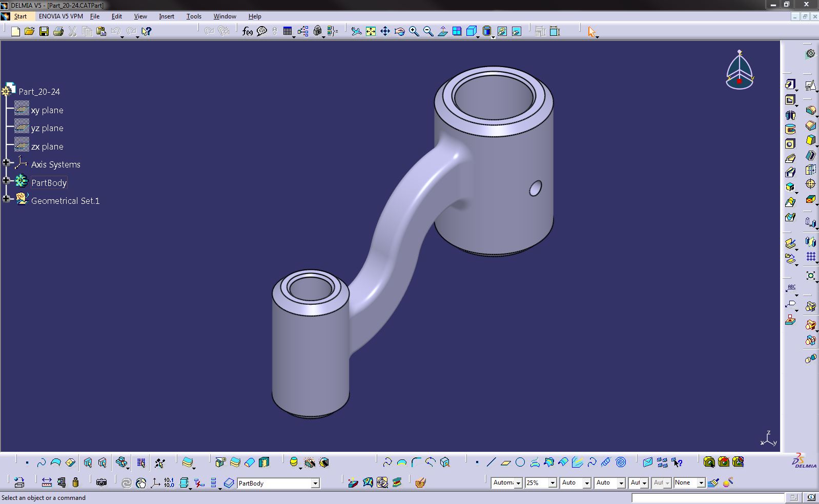Open the 25% transparency dropdown
The image size is (819, 504).
552,483
